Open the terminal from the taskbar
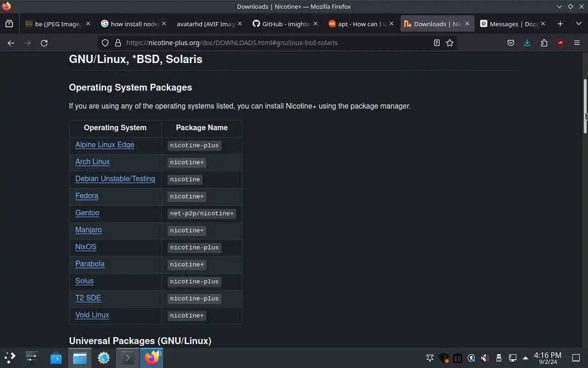 click(x=128, y=357)
